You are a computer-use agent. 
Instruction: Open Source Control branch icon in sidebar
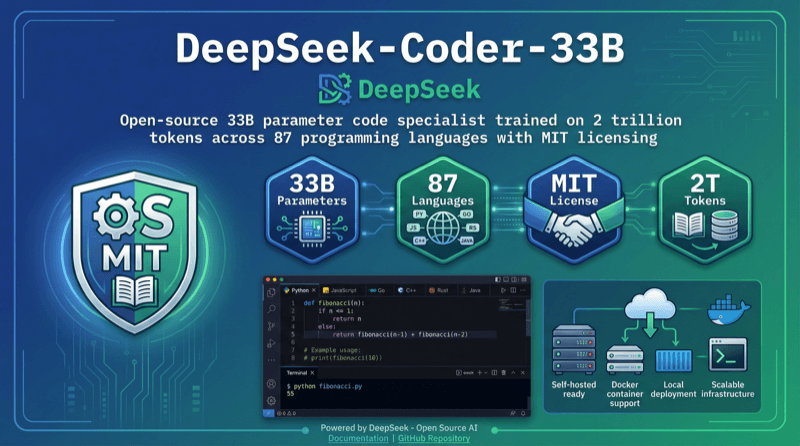click(271, 326)
